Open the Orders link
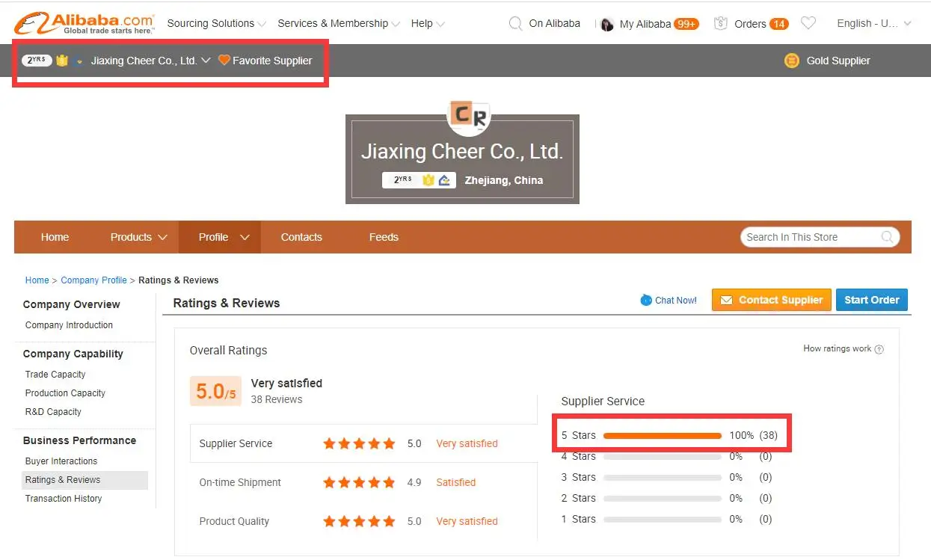This screenshot has width=931, height=560. pos(750,24)
